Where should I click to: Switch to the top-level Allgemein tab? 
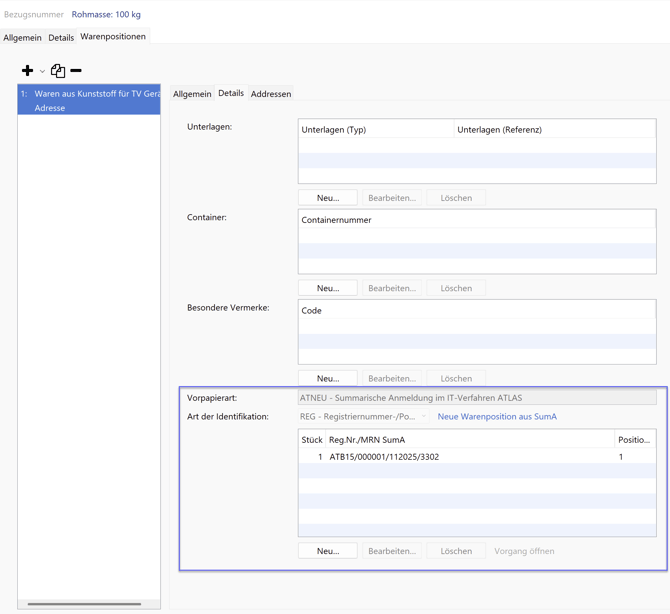[22, 38]
